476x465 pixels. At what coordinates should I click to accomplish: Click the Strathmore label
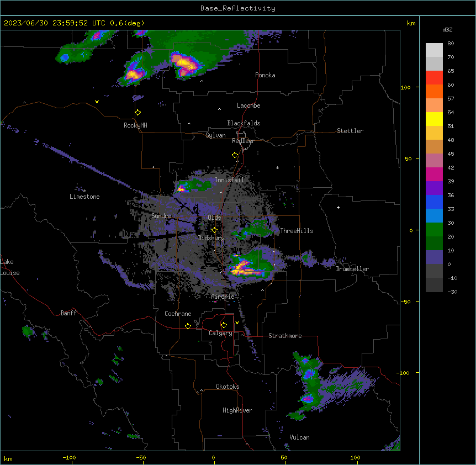(285, 336)
